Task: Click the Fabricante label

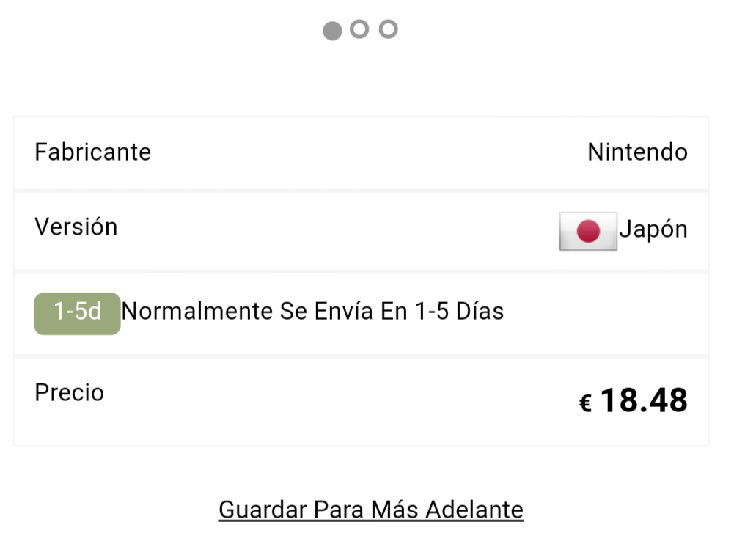Action: coord(92,152)
